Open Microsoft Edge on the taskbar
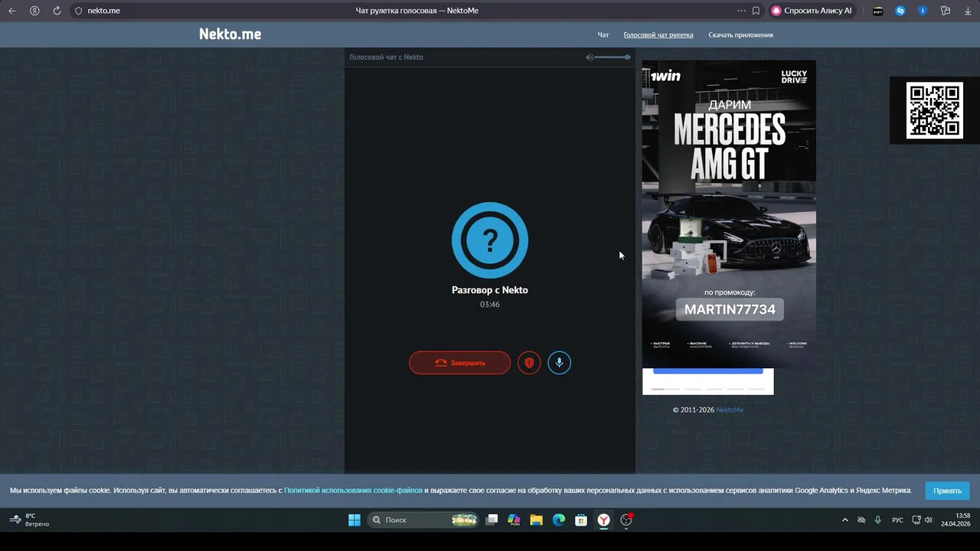 pos(559,520)
